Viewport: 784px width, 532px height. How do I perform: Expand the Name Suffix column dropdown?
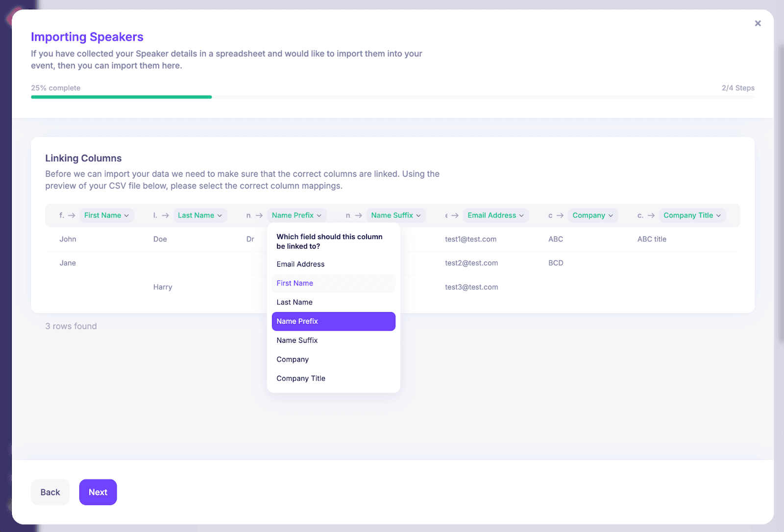[396, 216]
